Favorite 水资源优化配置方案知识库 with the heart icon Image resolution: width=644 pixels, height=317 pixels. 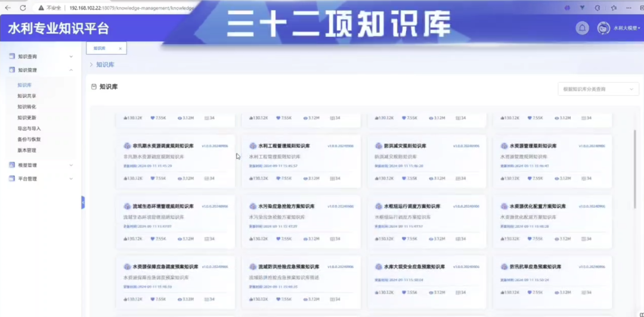click(x=530, y=238)
